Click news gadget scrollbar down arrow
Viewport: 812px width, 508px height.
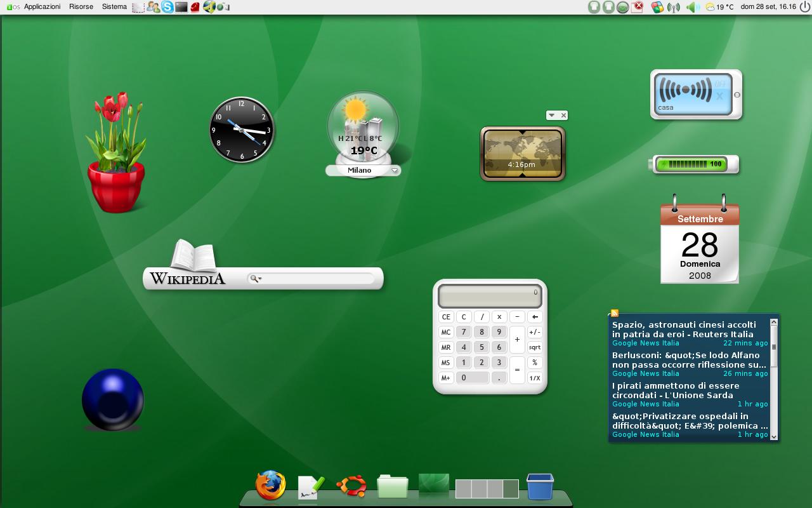tap(774, 436)
